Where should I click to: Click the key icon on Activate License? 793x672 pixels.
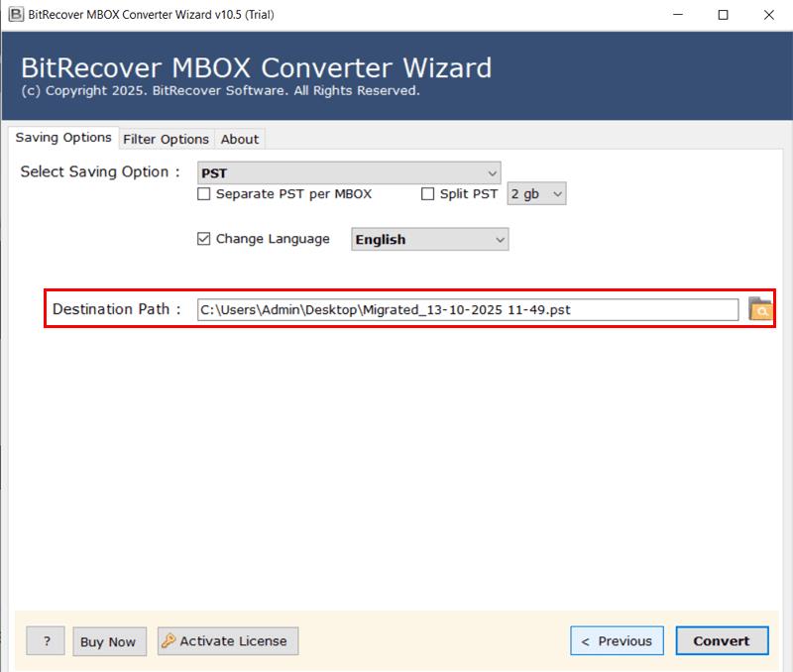pos(168,641)
